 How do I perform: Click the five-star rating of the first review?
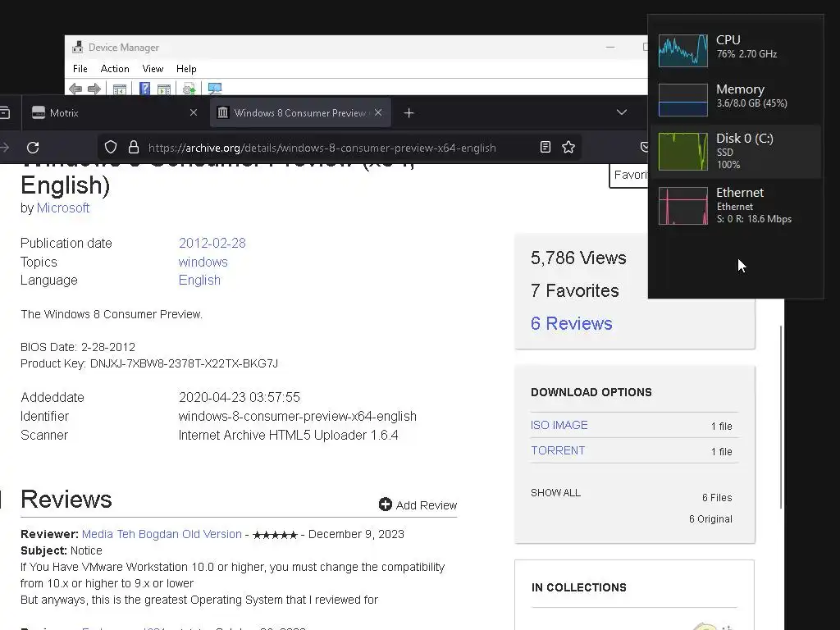pyautogui.click(x=275, y=535)
